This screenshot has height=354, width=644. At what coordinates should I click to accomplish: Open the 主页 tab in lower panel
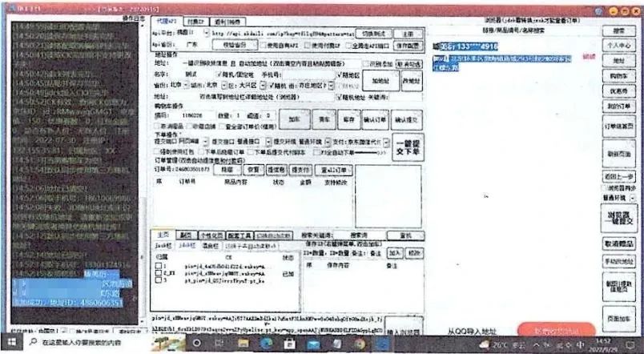click(163, 235)
